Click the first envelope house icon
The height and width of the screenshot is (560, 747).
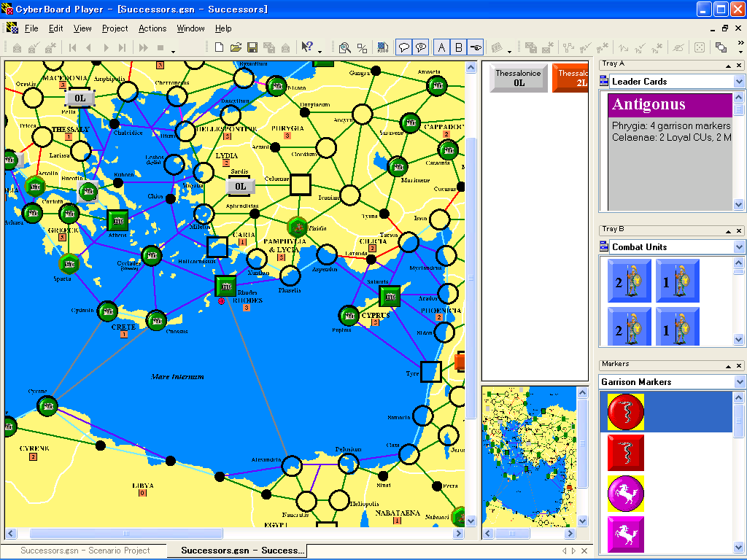click(x=18, y=47)
